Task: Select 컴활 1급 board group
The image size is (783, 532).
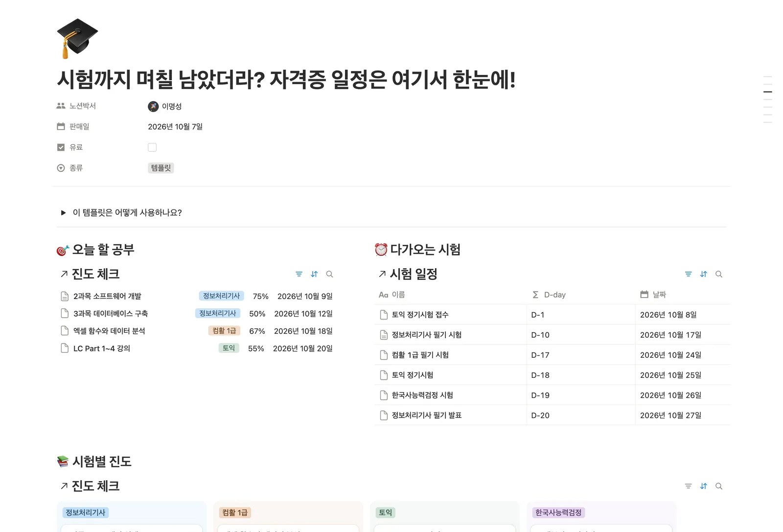Action: pos(235,512)
